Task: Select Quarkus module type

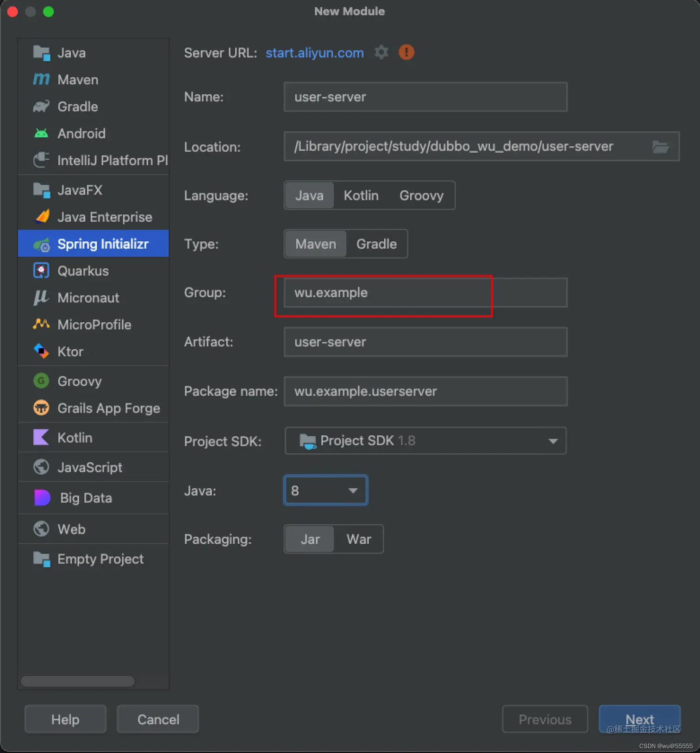Action: (x=93, y=270)
